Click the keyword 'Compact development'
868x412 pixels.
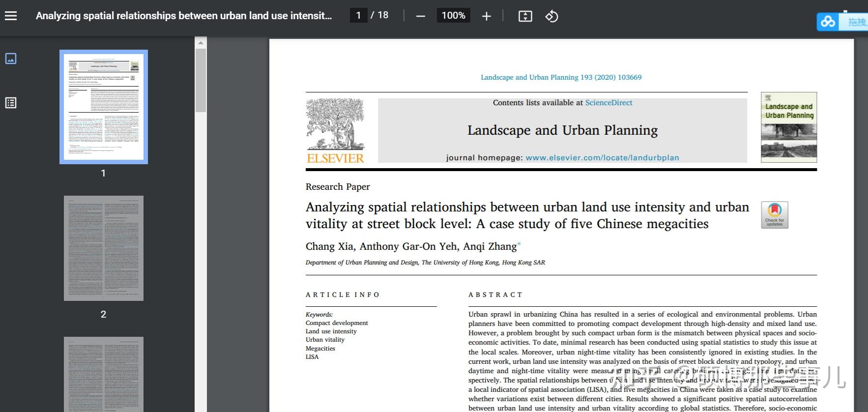pyautogui.click(x=337, y=323)
